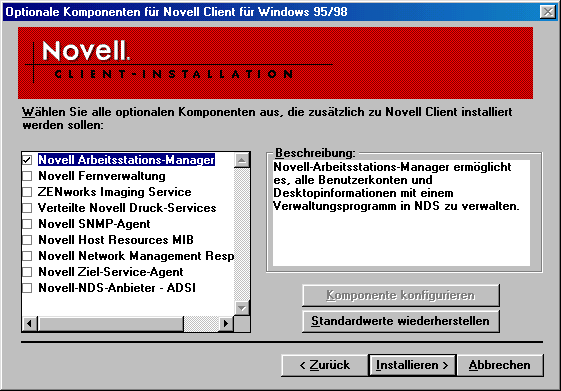Click the horizontal scrollbar thumb
Image resolution: width=561 pixels, height=391 pixels.
[110, 324]
